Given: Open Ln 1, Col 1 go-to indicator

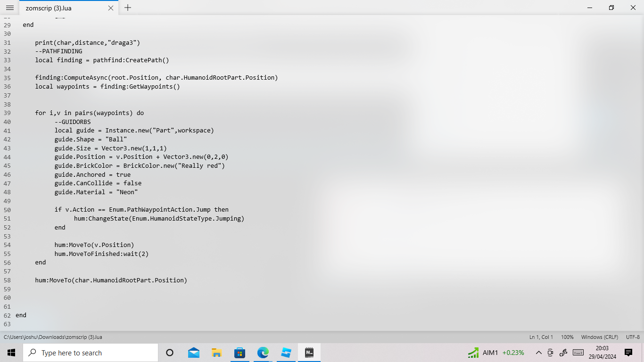Looking at the screenshot, I should (x=541, y=337).
